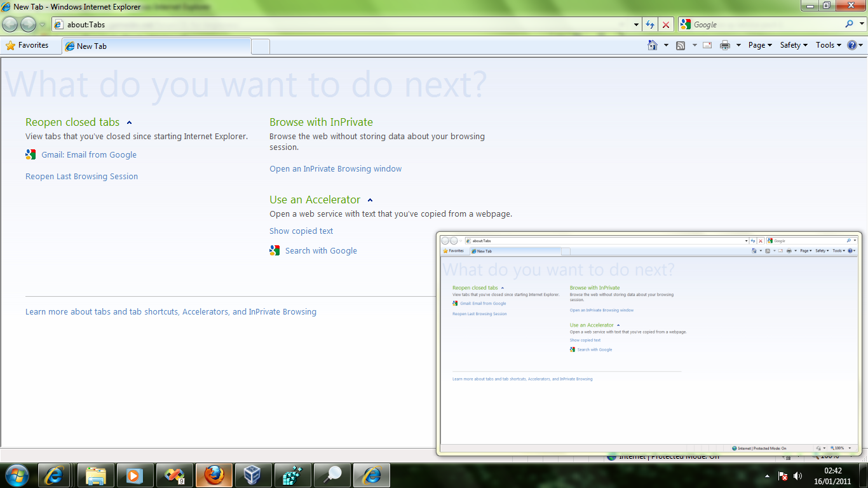The width and height of the screenshot is (868, 488).
Task: Click the RSS Feeds icon
Action: click(681, 45)
